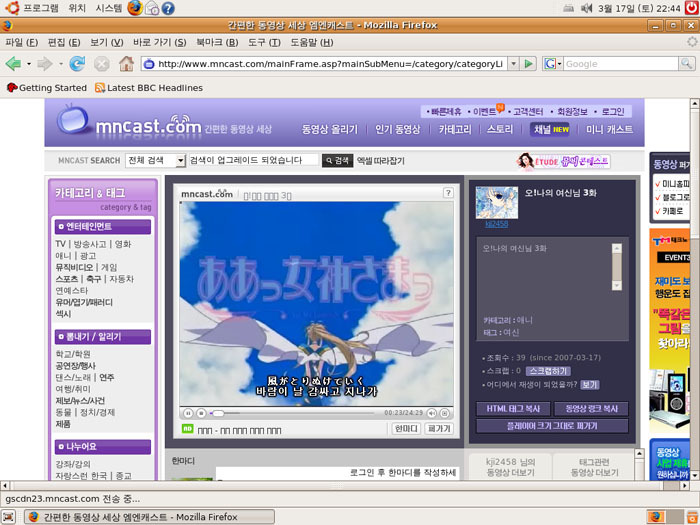Click the search magnifier icon in toolbar
The width and height of the screenshot is (700, 525).
tap(686, 64)
